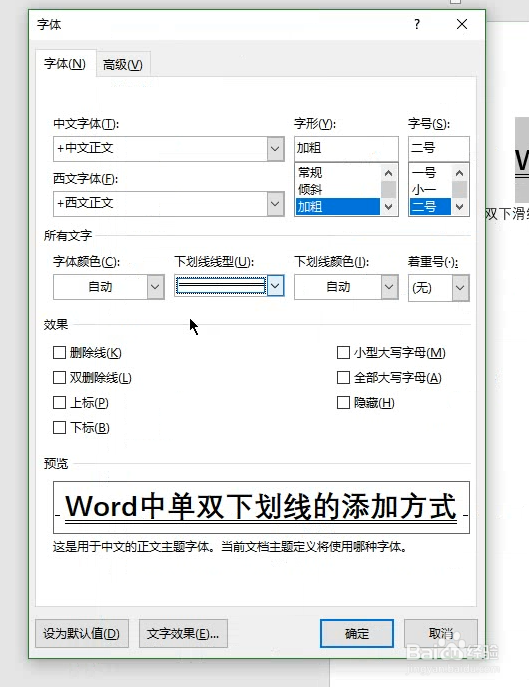Select 加粗 in the 字形 list
529x687 pixels.
[338, 206]
